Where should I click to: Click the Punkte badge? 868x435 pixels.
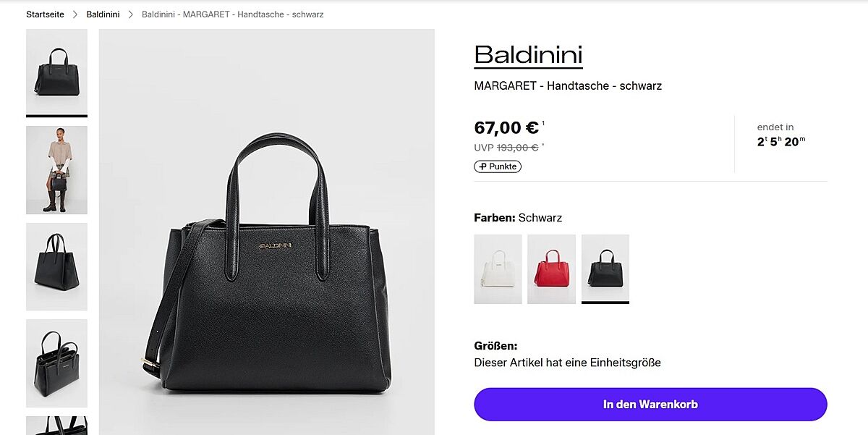click(x=498, y=166)
